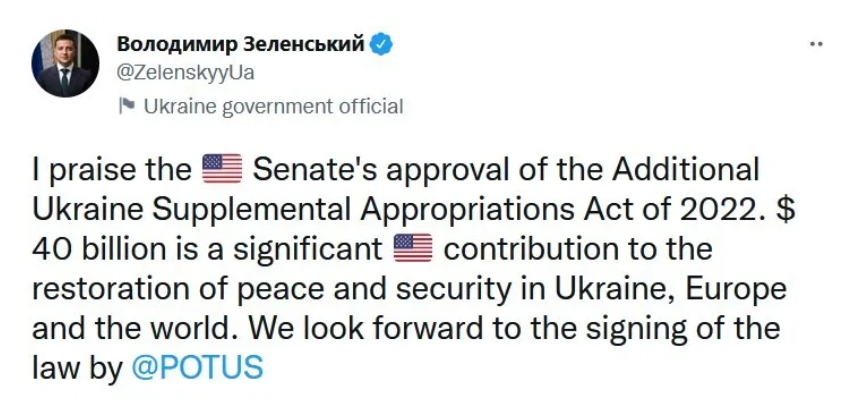The height and width of the screenshot is (402, 847).
Task: Open the display name Володимир Зеленський
Action: pos(241,44)
